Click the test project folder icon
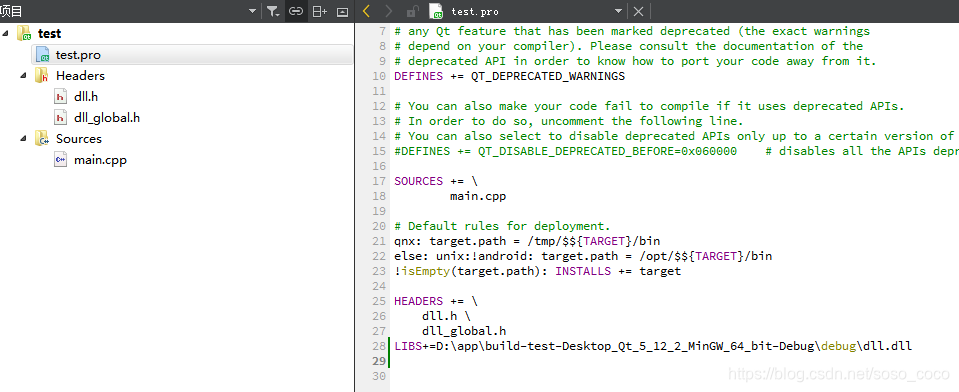 24,33
